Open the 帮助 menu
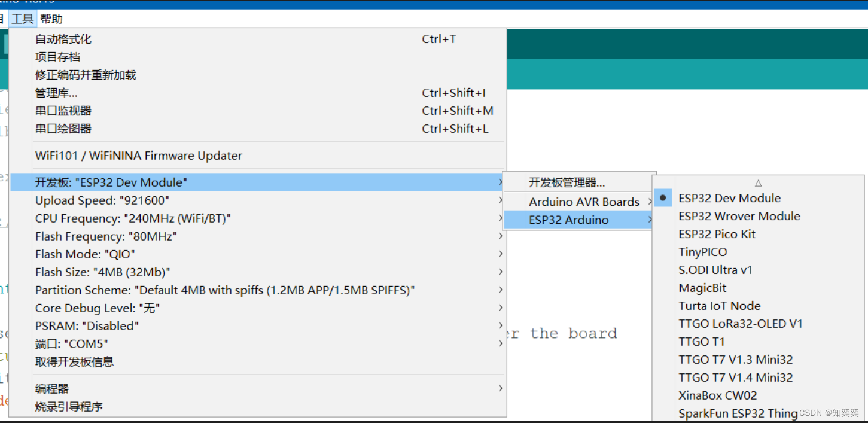 [51, 19]
